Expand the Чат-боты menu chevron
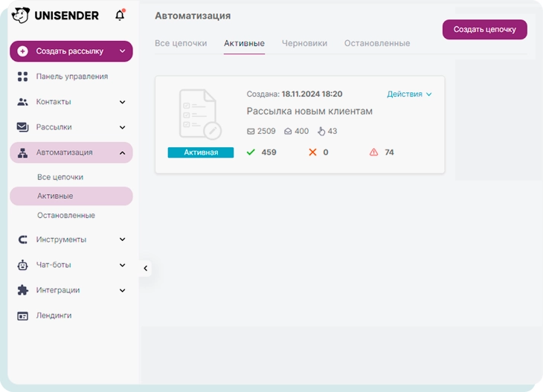Screen dimensions: 543x392 pyautogui.click(x=122, y=266)
